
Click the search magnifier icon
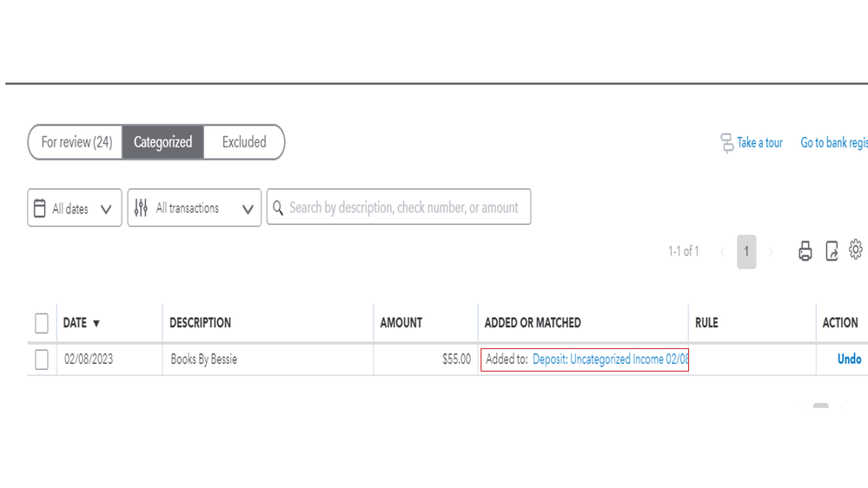pyautogui.click(x=279, y=208)
